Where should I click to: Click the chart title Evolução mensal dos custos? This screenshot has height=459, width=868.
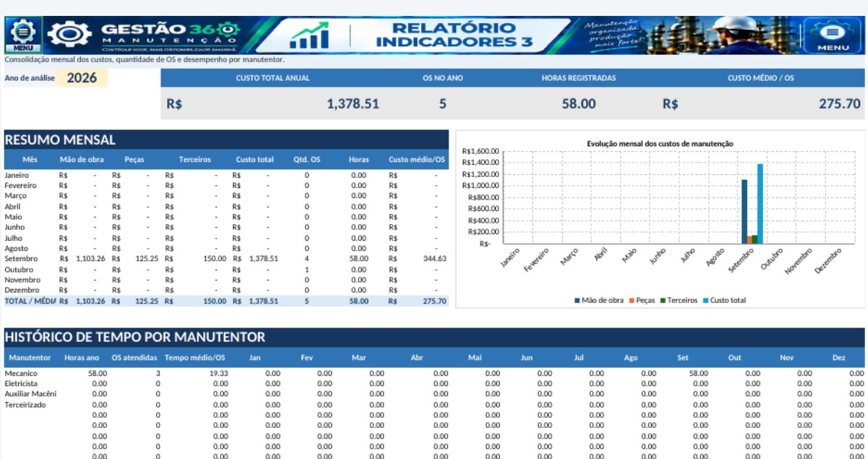(660, 144)
